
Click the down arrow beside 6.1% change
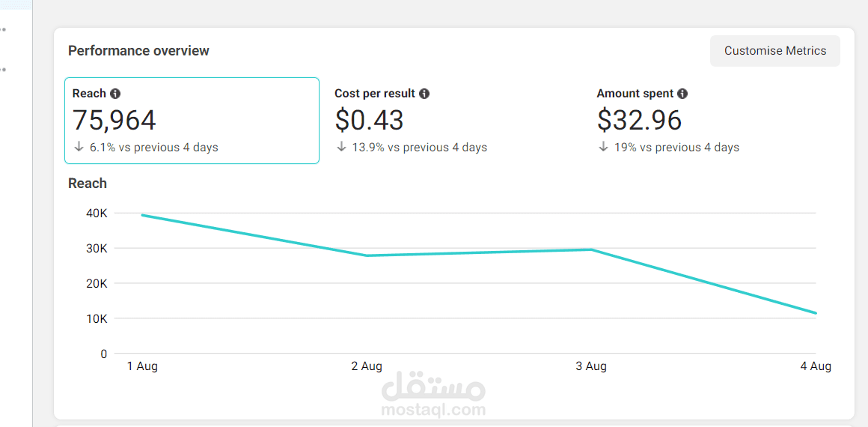tap(79, 147)
